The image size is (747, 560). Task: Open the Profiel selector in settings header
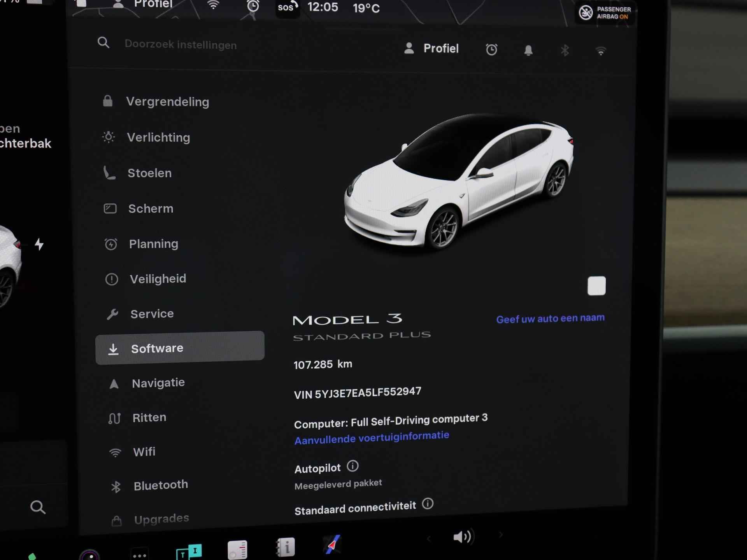pos(431,48)
